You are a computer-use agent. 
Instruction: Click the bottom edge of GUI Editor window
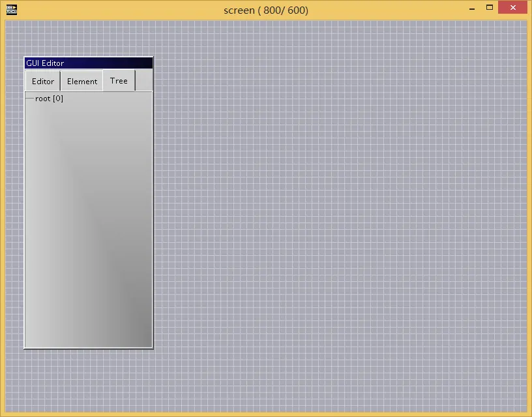pyautogui.click(x=88, y=348)
